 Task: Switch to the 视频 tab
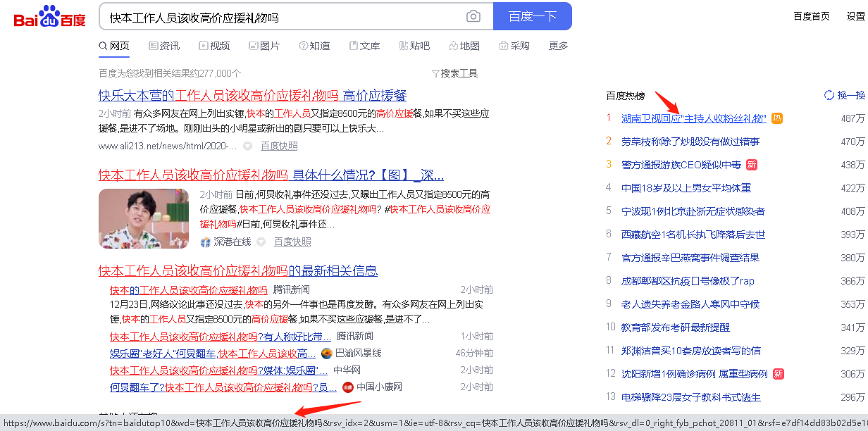214,46
